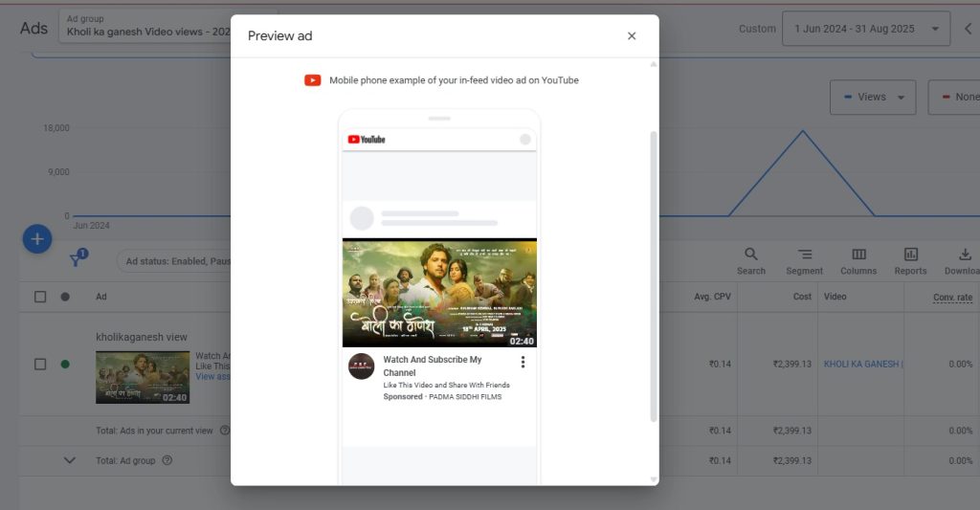The image size is (980, 510).
Task: Click 'Like This Video and Share With Friends' description
Action: coord(446,385)
